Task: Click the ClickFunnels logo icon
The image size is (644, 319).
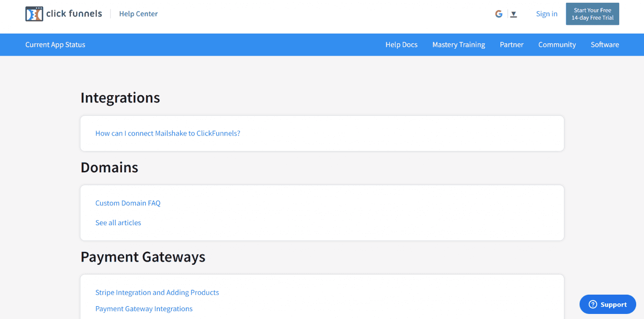Action: point(34,14)
